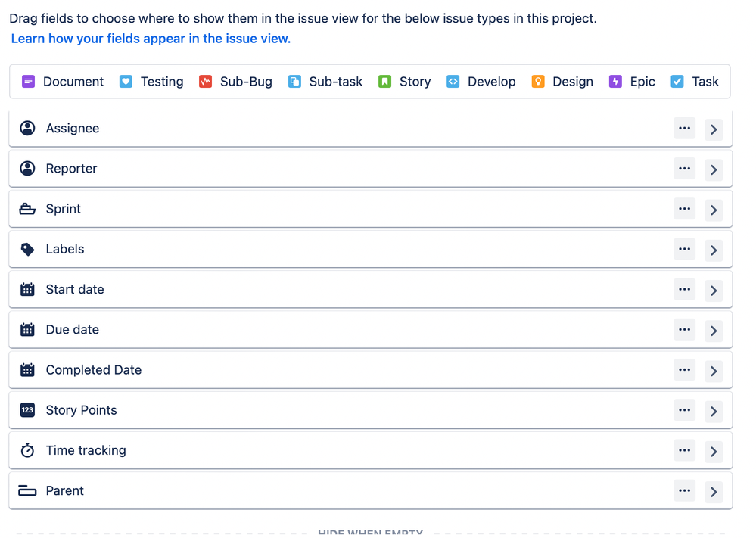Open the Completed Date more options menu

684,370
